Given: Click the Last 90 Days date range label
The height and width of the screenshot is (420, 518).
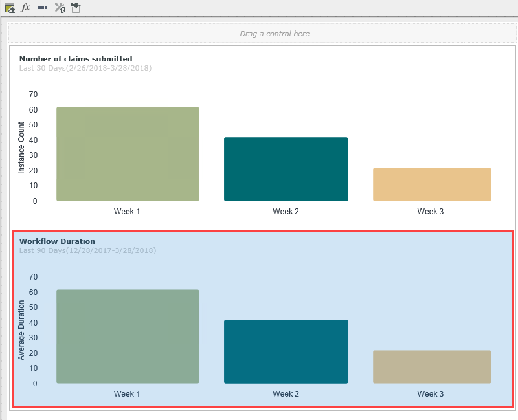Looking at the screenshot, I should point(89,250).
